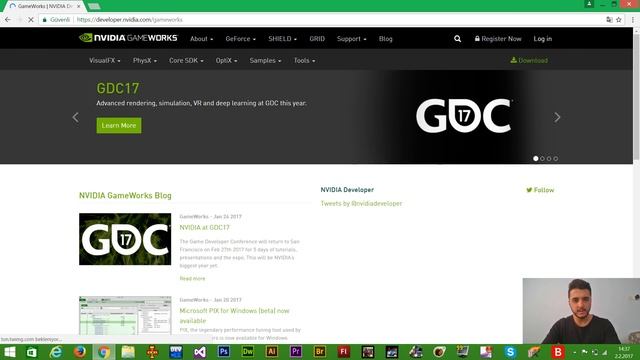The width and height of the screenshot is (640, 360).
Task: Open site search with magnifier icon
Action: click(458, 39)
